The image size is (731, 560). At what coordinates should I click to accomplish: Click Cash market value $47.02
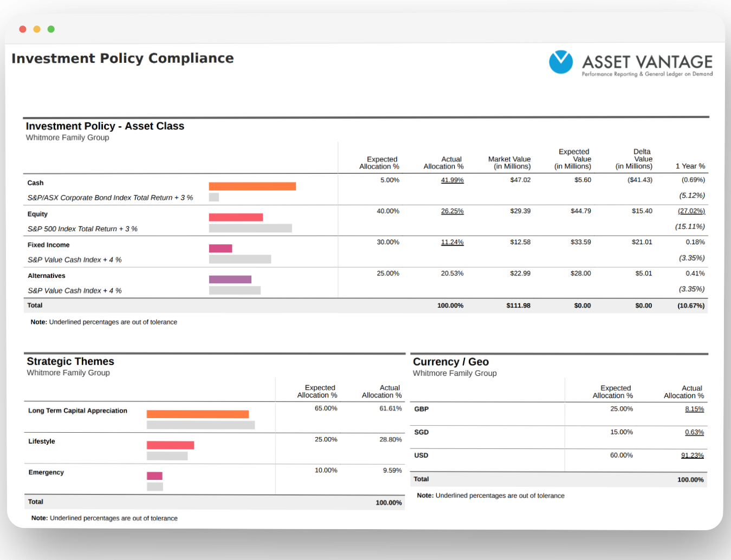(520, 180)
